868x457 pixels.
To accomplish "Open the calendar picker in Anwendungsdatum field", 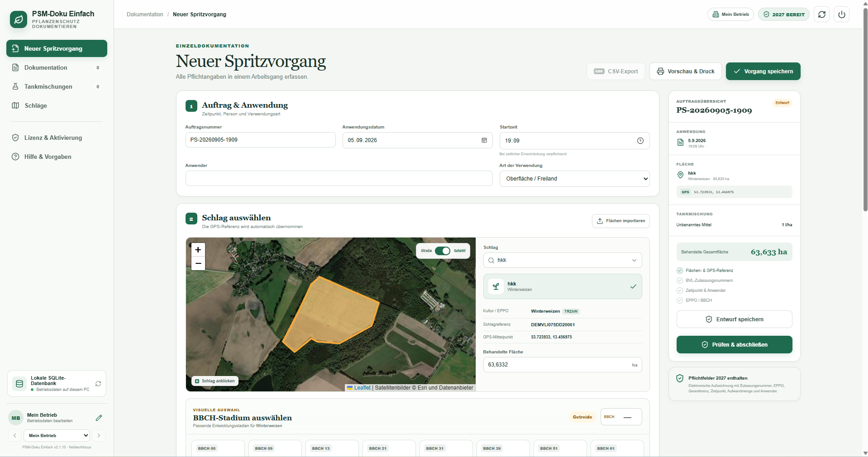I will click(x=484, y=140).
